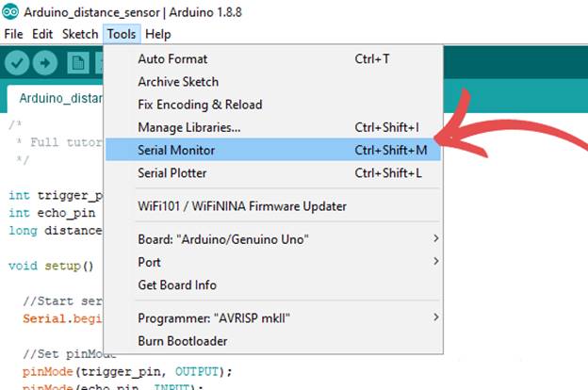
Task: Expand the Board submenu arrow
Action: pyautogui.click(x=435, y=238)
